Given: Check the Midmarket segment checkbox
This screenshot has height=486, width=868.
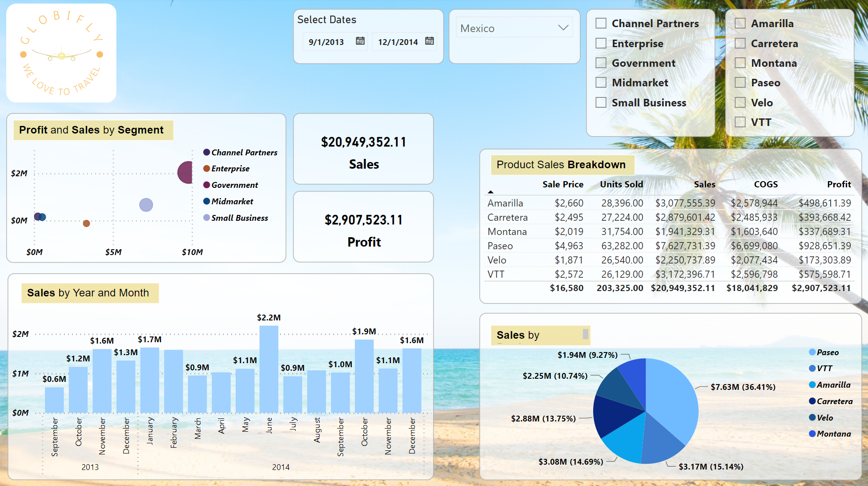Looking at the screenshot, I should (601, 82).
